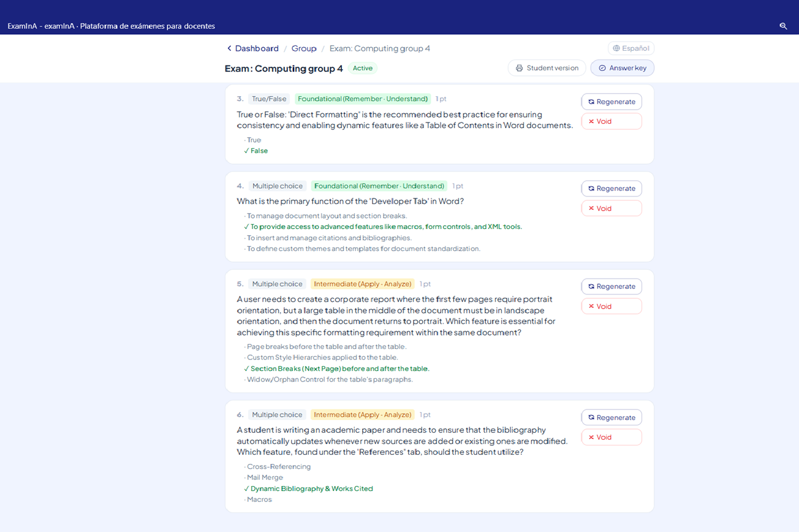Click the X icon on question 4's Void
Image resolution: width=799 pixels, height=532 pixels.
[x=591, y=208]
